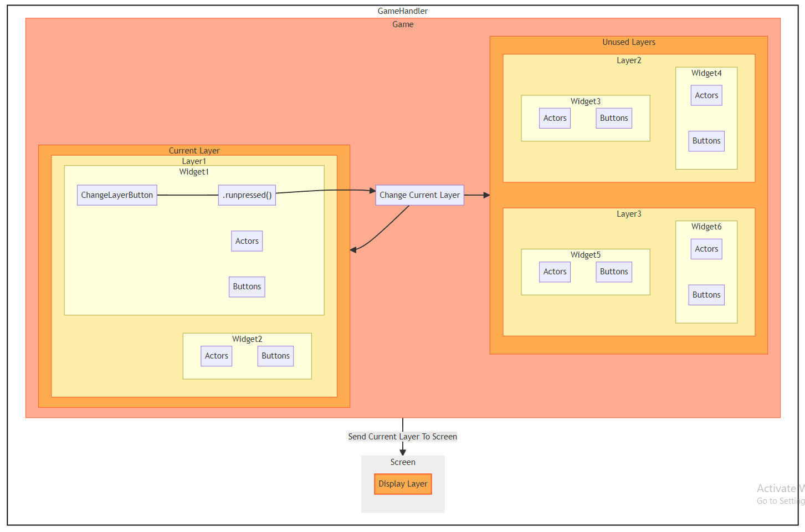Select the Actors node in Widget3
Image resolution: width=805 pixels, height=532 pixels.
point(555,118)
